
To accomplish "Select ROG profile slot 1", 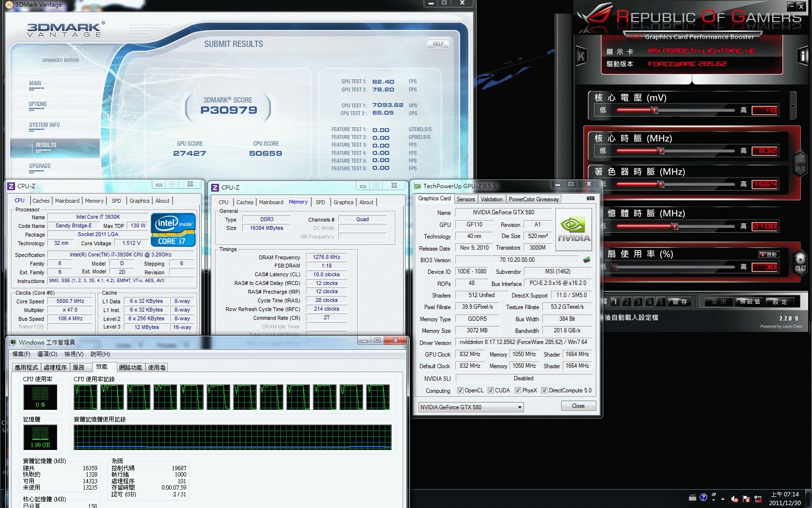I will (615, 301).
